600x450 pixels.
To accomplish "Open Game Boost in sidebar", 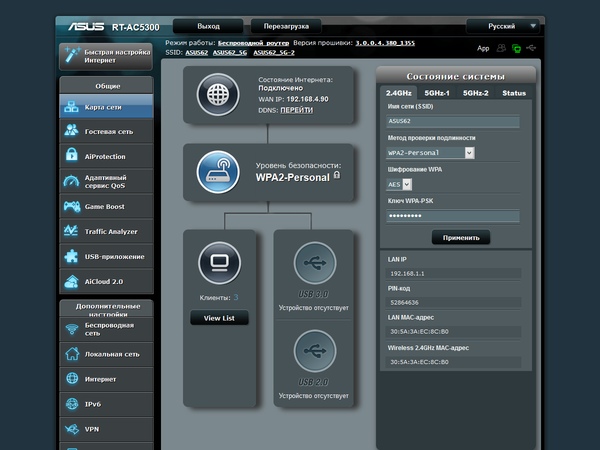I will tap(106, 206).
